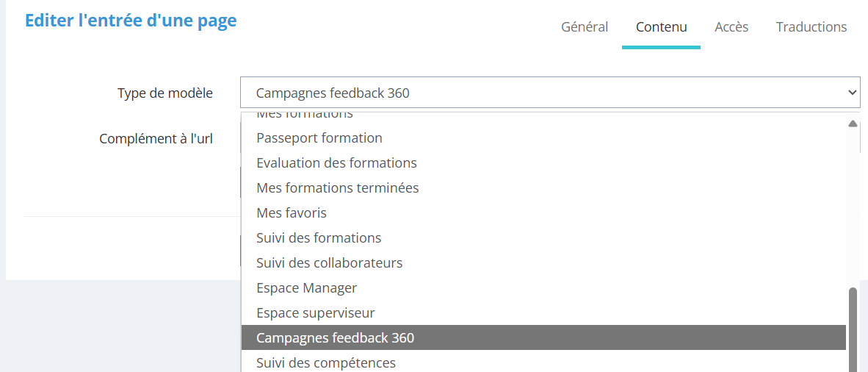Select the highlighted Campagnes feedback 360 option
The width and height of the screenshot is (868, 372).
click(335, 338)
